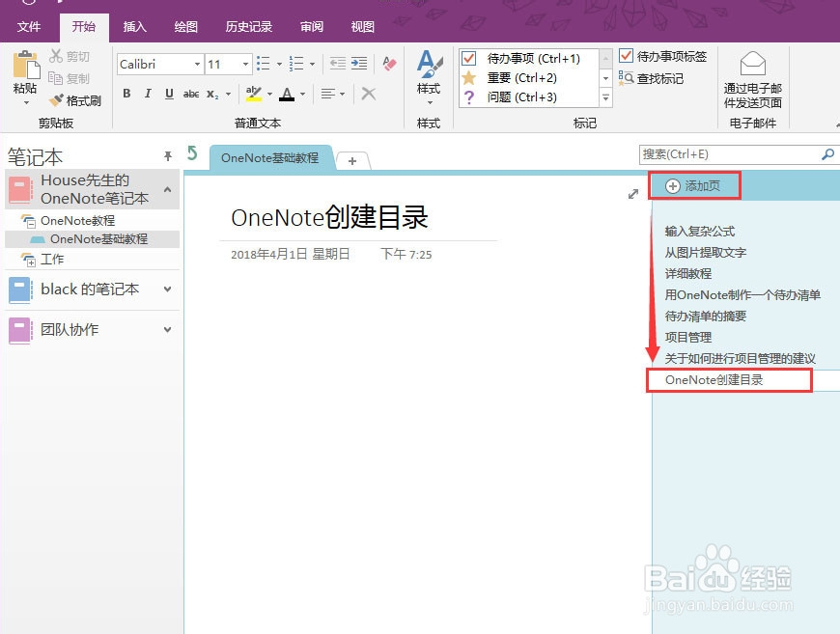This screenshot has height=634, width=840.
Task: Apply italic formatting
Action: coord(148,94)
